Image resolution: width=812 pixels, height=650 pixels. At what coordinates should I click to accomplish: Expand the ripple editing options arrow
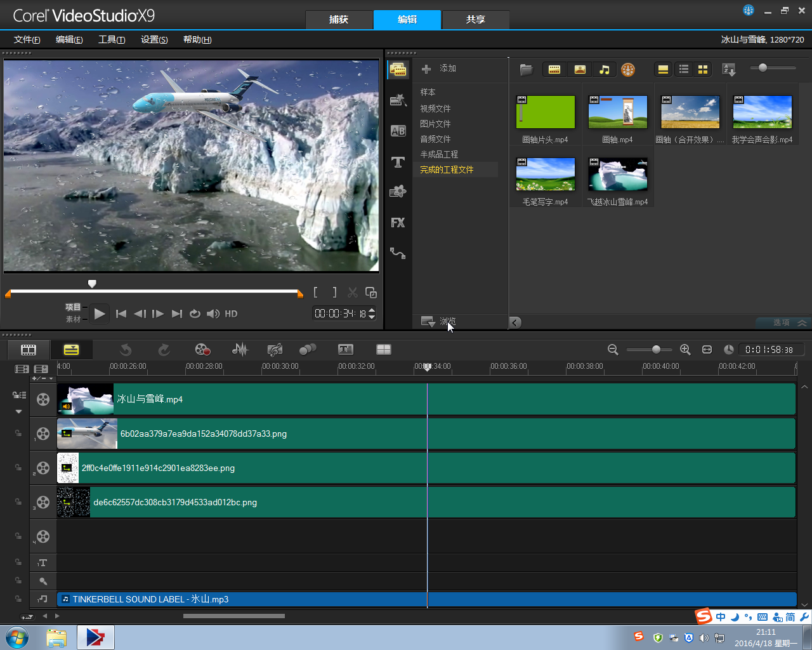(x=18, y=411)
